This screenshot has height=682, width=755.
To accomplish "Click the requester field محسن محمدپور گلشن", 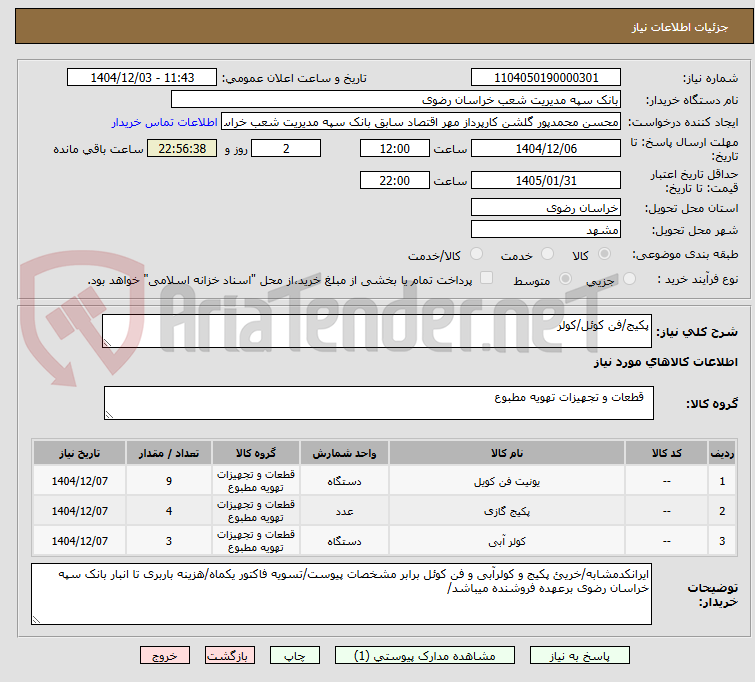I will pyautogui.click(x=421, y=122).
